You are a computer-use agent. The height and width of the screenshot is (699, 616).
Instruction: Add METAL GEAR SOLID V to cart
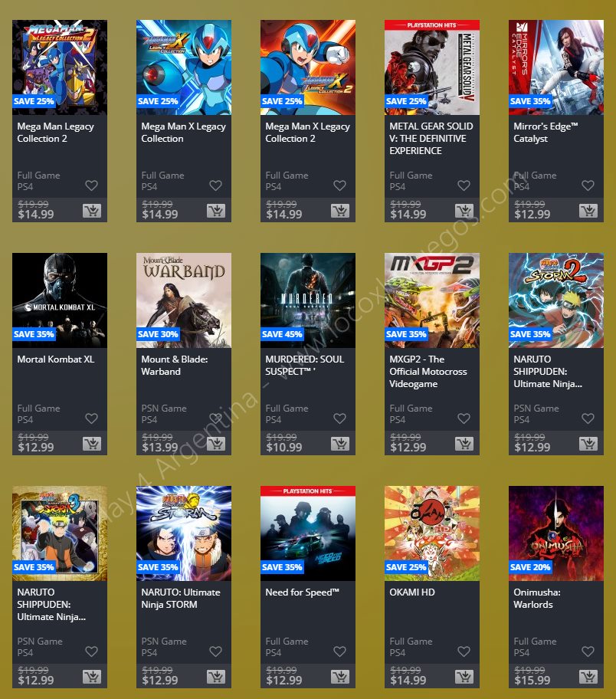(x=464, y=211)
